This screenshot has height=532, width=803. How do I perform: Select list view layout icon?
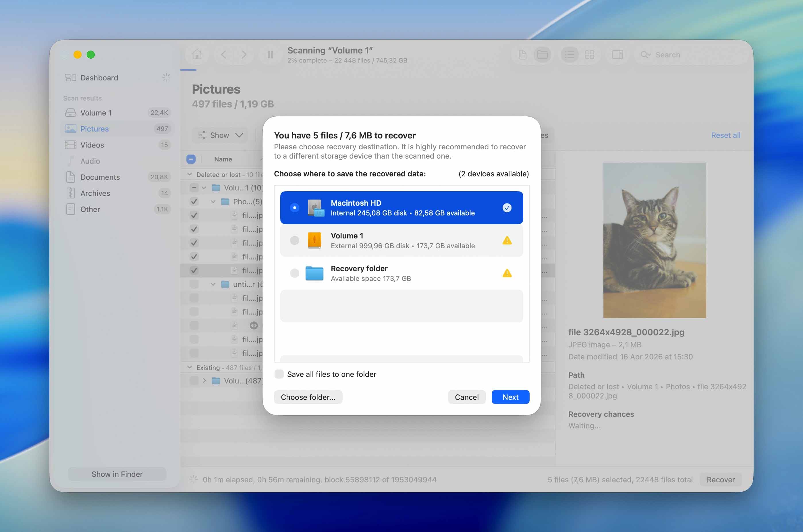click(570, 55)
